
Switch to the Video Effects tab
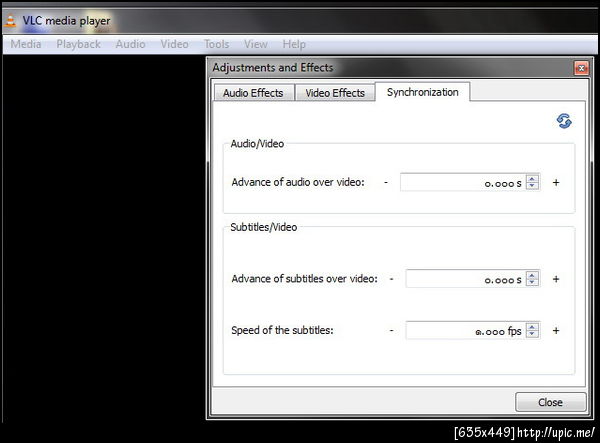pos(335,93)
